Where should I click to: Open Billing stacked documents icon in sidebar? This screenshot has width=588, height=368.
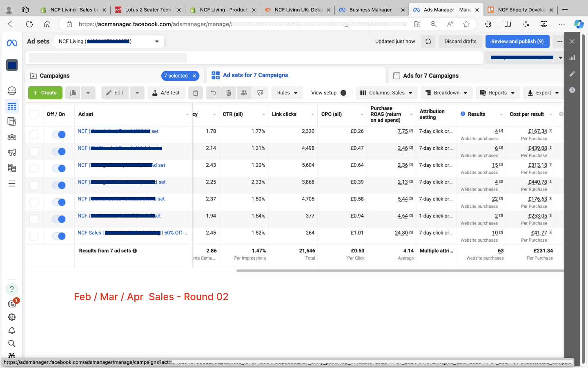pyautogui.click(x=12, y=168)
